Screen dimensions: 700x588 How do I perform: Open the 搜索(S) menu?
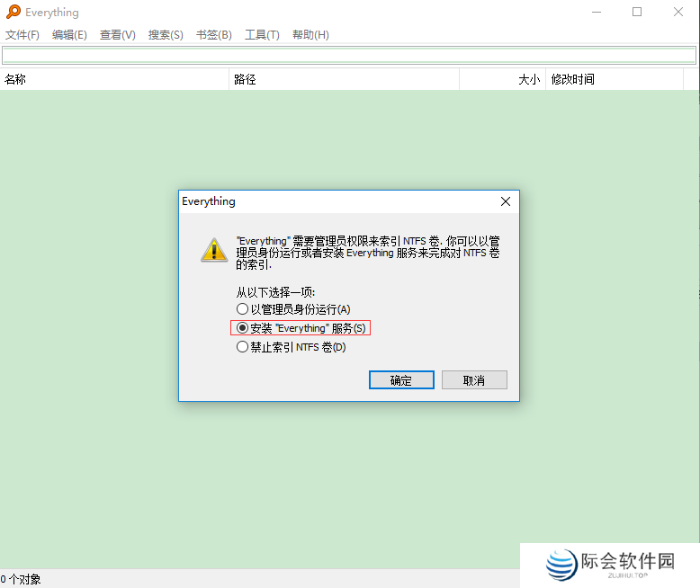(166, 35)
